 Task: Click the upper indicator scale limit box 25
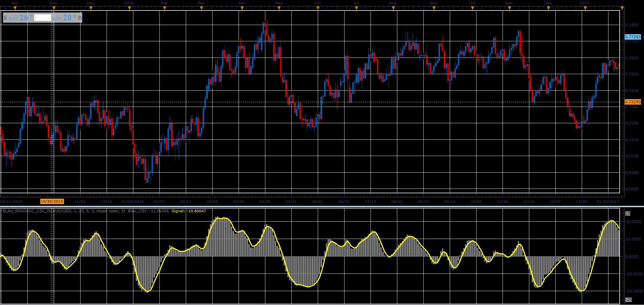628,213
